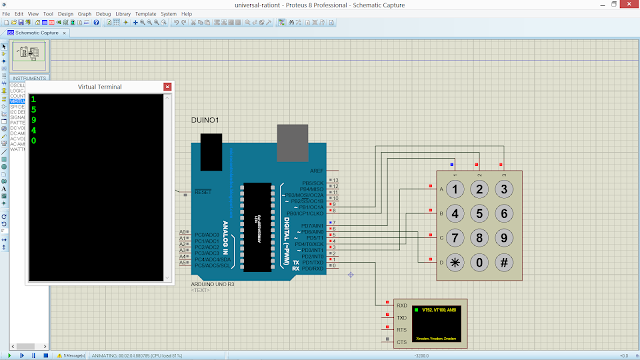Open the File menu
Image resolution: width=640 pixels, height=360 pixels.
tap(6, 14)
